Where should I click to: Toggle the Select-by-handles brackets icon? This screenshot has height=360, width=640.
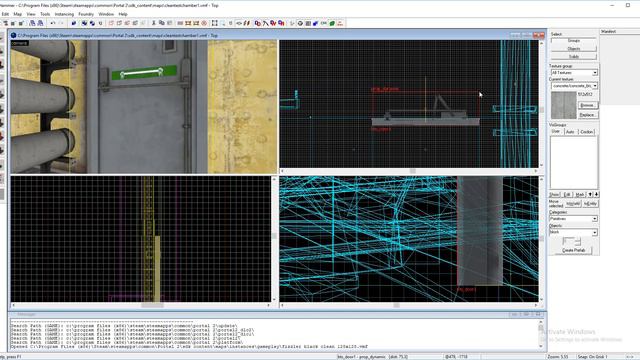214,23
